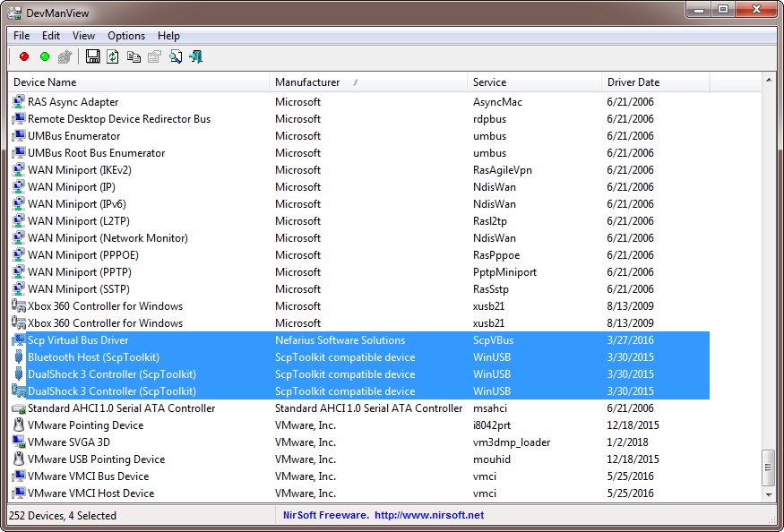The height and width of the screenshot is (532, 784).
Task: Click the i8042prt service cell
Action: [x=492, y=425]
